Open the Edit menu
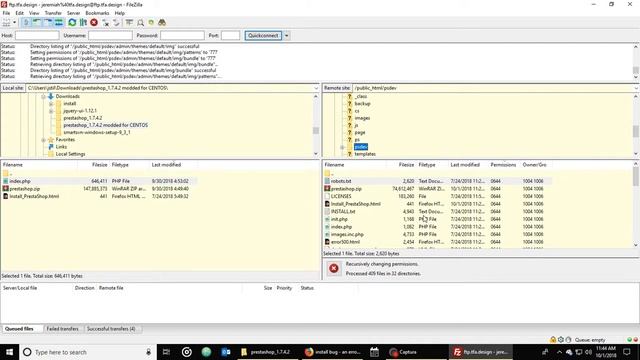 coord(20,13)
